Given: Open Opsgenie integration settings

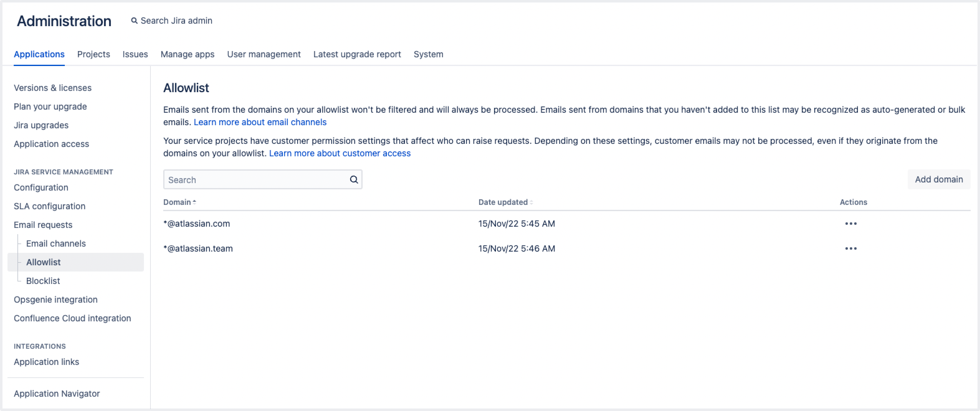Looking at the screenshot, I should click(55, 299).
